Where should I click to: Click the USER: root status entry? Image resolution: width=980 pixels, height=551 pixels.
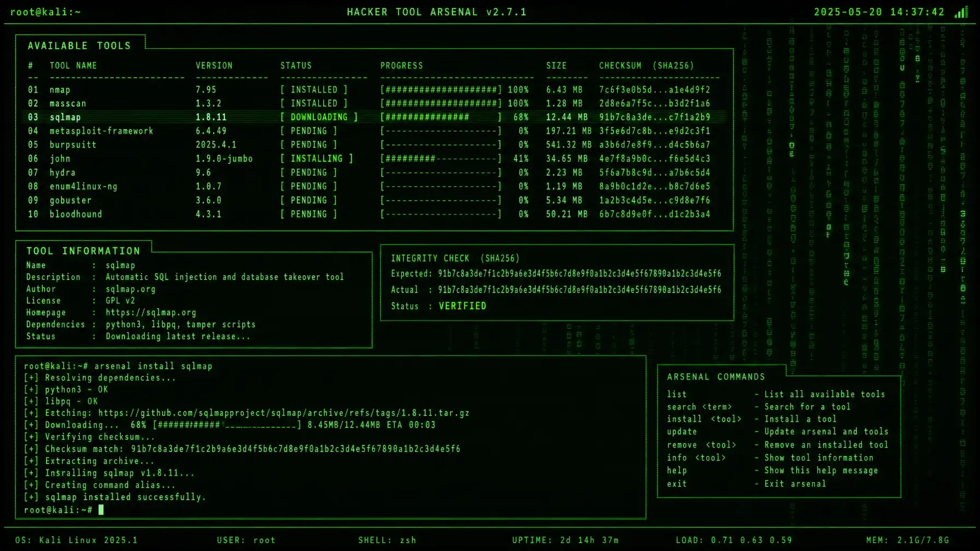[x=246, y=541]
